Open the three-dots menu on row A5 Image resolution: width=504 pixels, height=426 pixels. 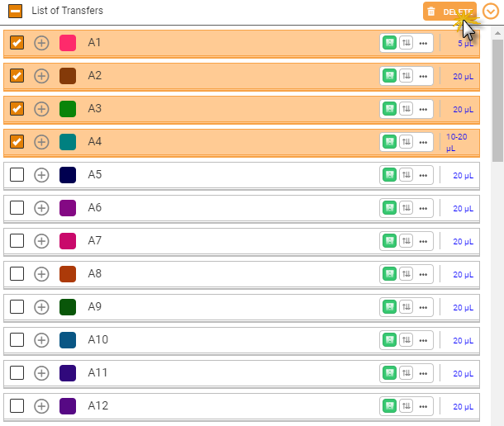click(423, 175)
